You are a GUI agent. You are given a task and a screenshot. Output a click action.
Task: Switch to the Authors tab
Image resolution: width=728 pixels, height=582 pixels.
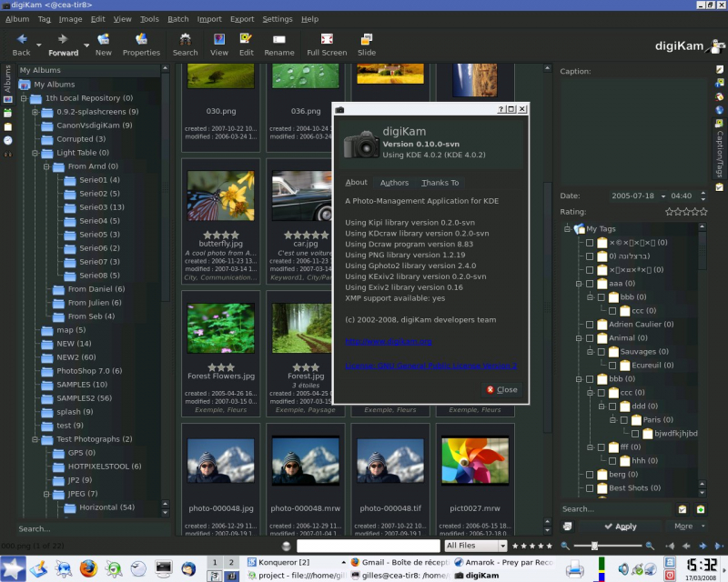click(x=394, y=183)
